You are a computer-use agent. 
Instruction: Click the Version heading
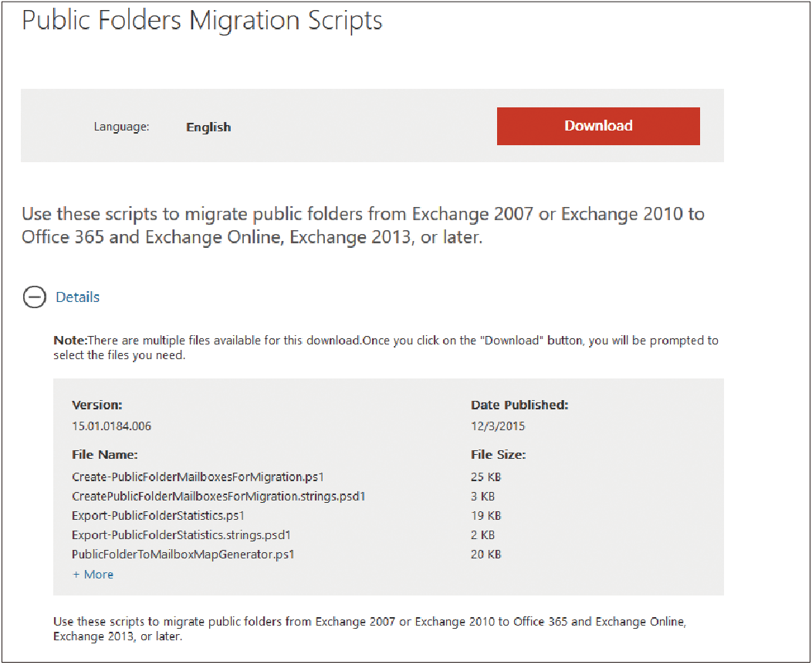tap(96, 405)
